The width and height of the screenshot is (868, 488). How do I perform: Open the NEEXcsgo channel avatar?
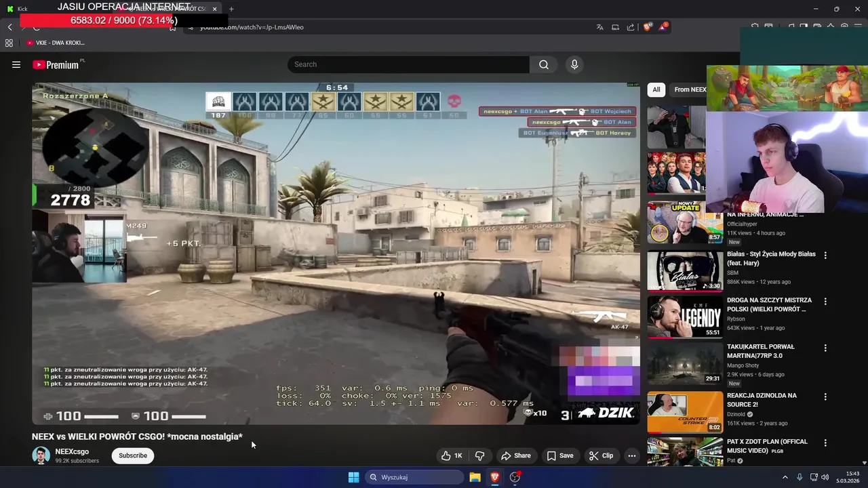tap(41, 455)
